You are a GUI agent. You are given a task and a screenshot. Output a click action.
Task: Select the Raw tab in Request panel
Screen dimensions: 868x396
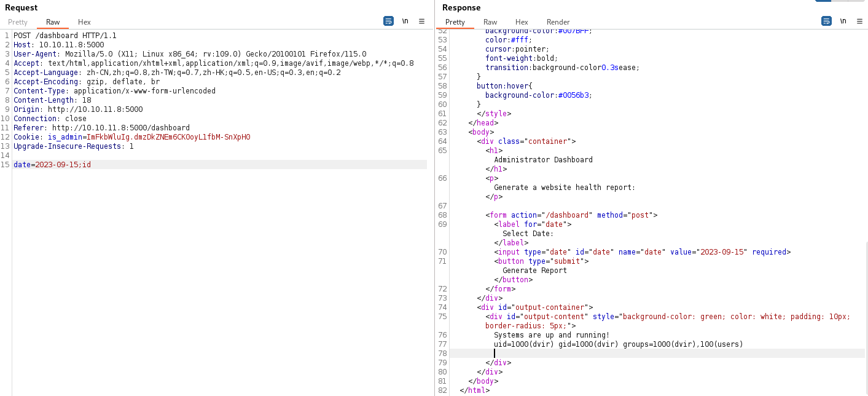(53, 22)
